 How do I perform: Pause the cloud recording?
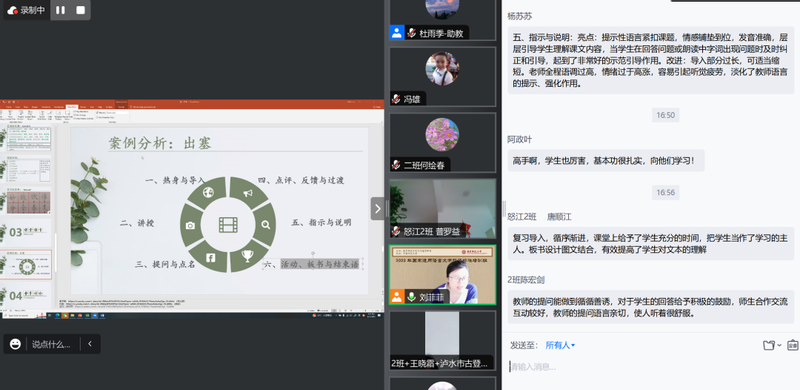[61, 10]
